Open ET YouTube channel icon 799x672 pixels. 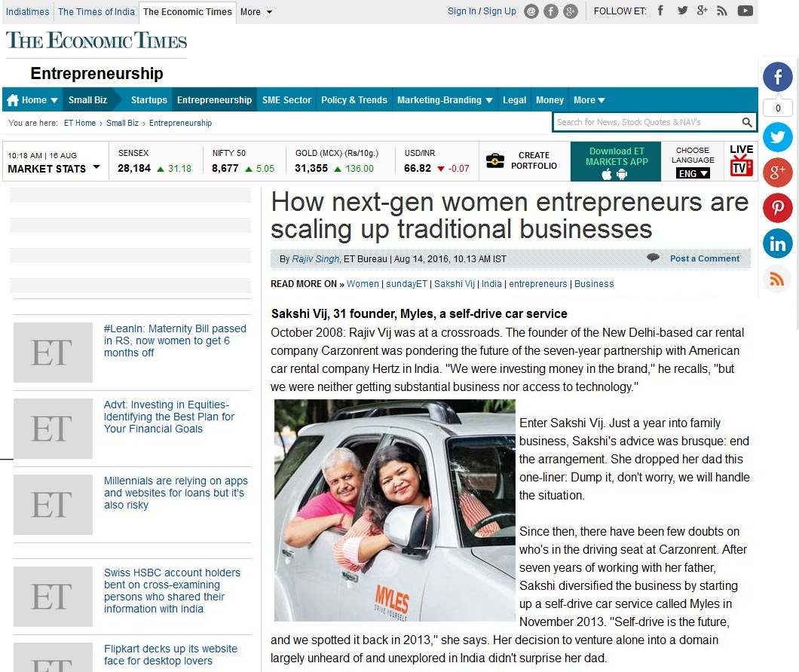click(x=745, y=11)
